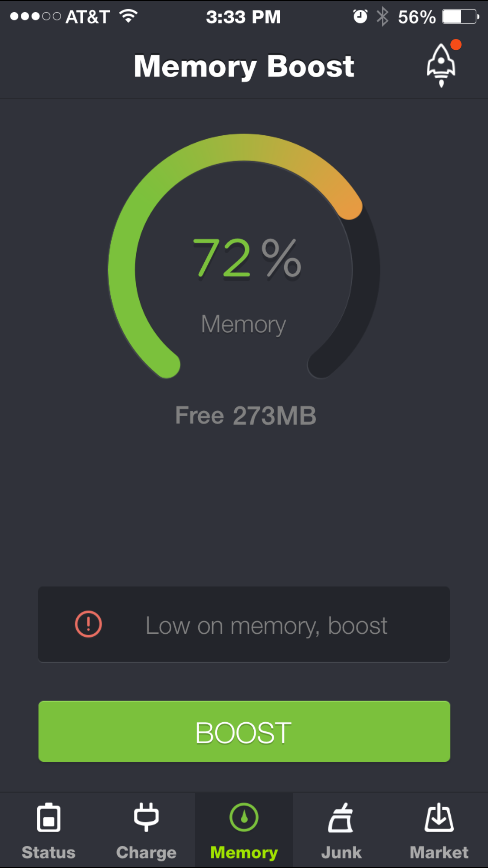
Task: Open the Junk broom icon
Action: [x=341, y=817]
